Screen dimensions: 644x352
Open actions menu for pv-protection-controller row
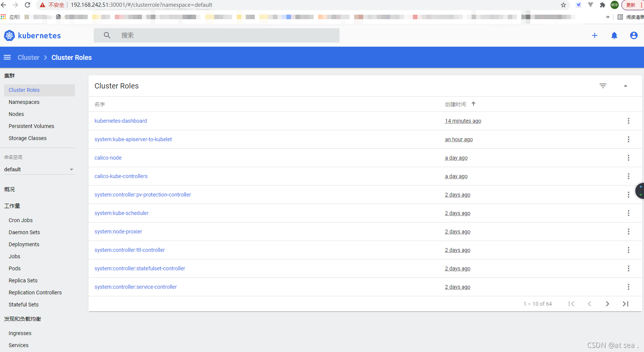click(629, 195)
